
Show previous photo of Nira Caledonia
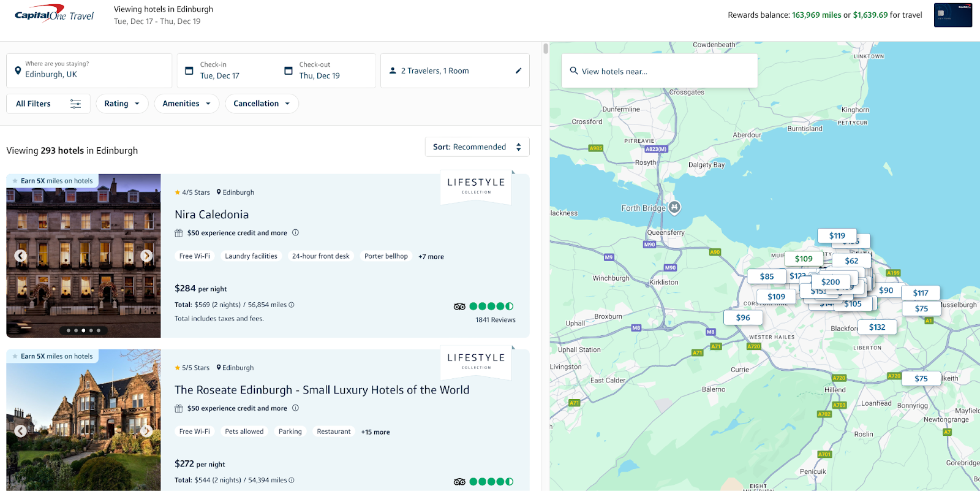[x=20, y=256]
